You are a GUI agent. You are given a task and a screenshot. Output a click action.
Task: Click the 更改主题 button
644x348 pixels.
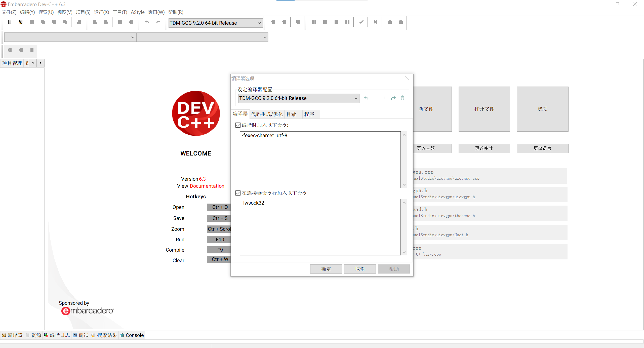click(x=432, y=148)
